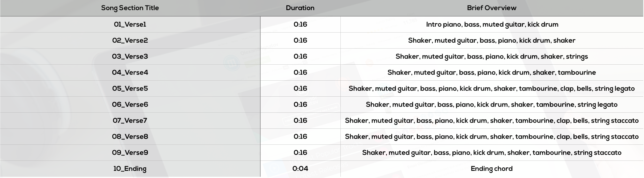
Task: Select the 02_Verse2 section title
Action: [130, 40]
